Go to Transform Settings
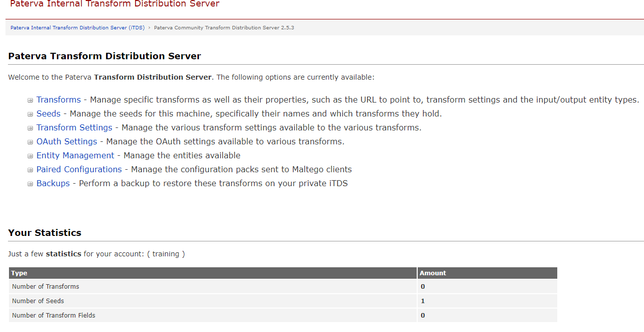644x332 pixels. 74,127
